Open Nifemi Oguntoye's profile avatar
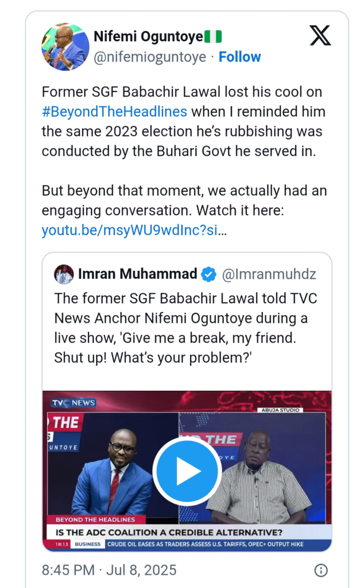 point(65,47)
